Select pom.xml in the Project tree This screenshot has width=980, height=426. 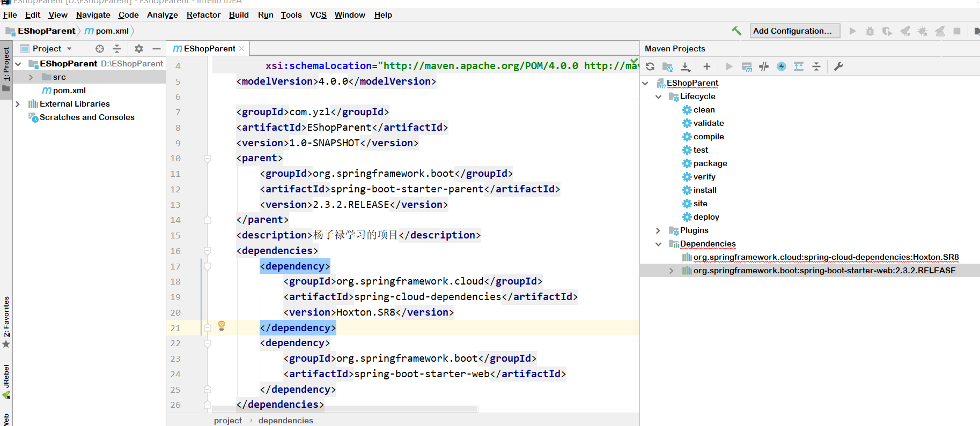tap(64, 91)
